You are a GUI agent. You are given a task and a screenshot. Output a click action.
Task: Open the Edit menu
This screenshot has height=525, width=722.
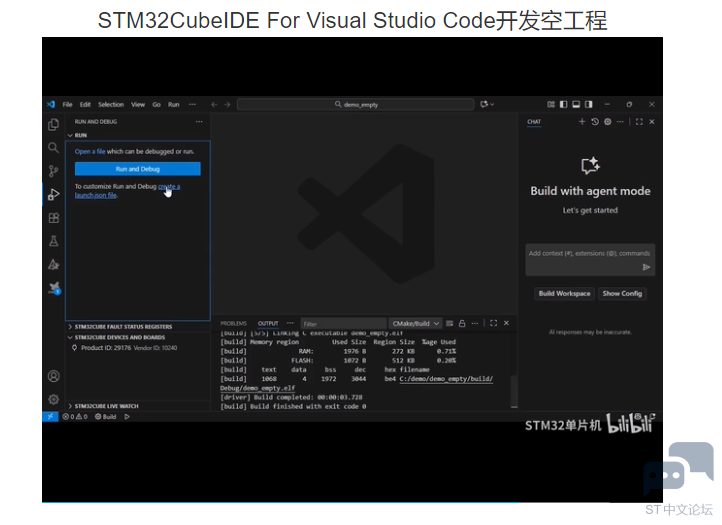pyautogui.click(x=85, y=105)
